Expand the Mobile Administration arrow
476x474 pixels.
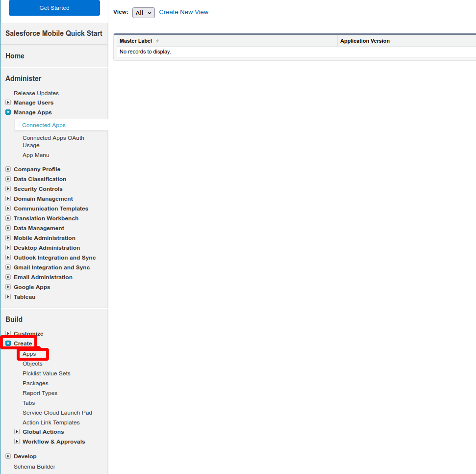point(8,237)
